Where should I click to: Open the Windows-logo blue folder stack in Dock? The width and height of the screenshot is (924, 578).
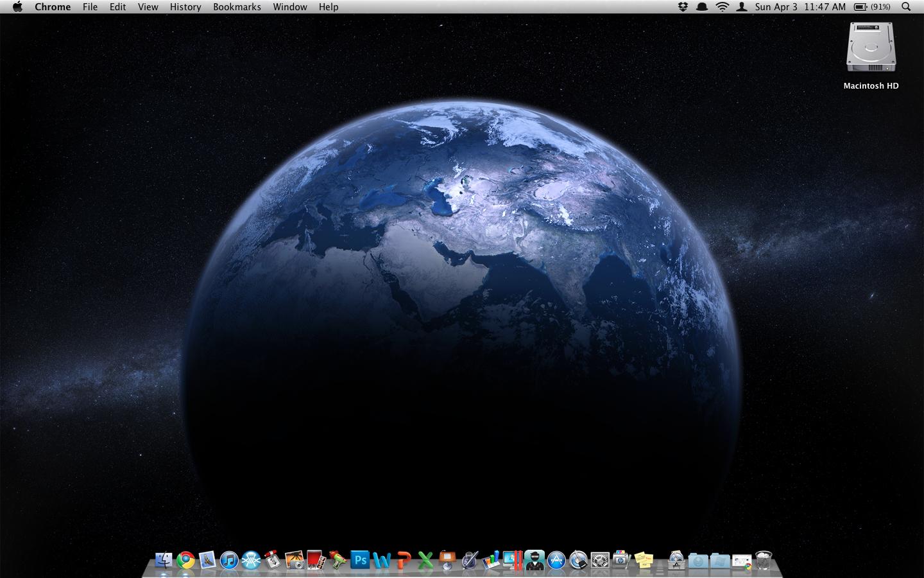(720, 560)
